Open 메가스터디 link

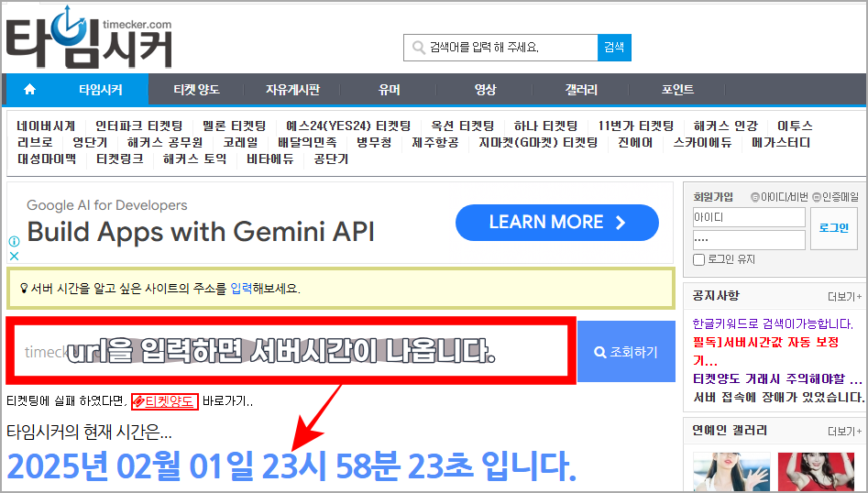coord(781,143)
